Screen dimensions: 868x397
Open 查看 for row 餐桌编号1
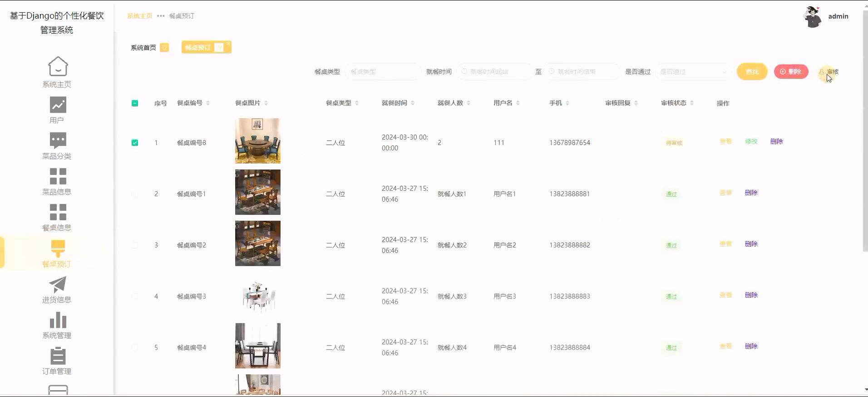coord(726,193)
